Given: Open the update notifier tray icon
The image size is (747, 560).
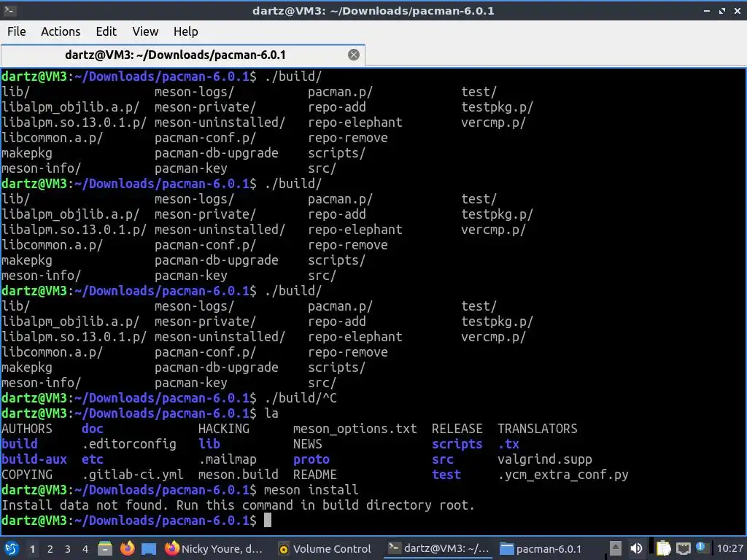Looking at the screenshot, I should (700, 548).
